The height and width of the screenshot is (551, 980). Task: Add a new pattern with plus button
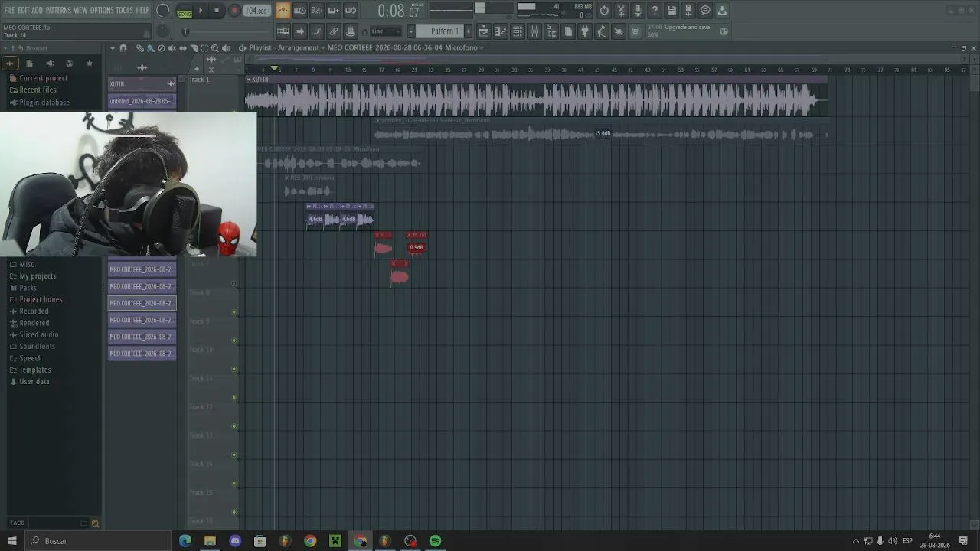pos(469,31)
